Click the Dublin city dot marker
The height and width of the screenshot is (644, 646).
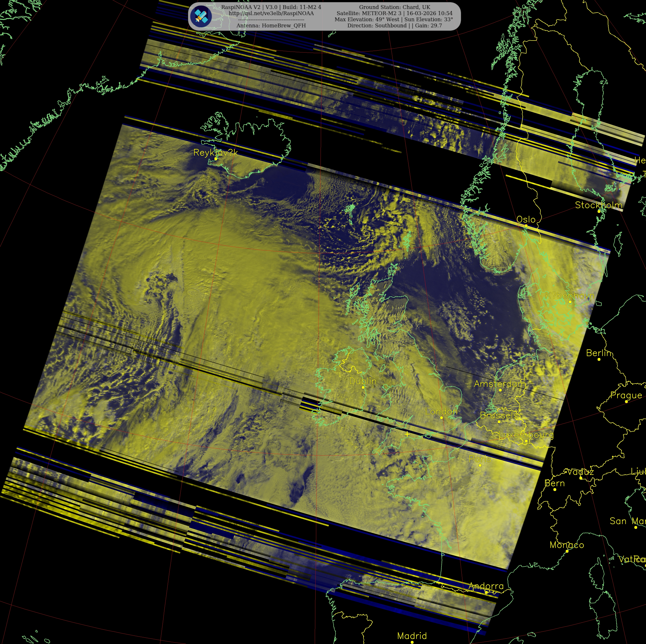(363, 387)
